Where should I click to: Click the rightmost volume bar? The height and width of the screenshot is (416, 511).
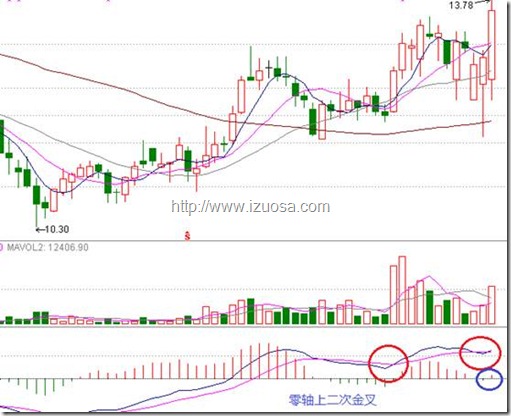pyautogui.click(x=492, y=305)
